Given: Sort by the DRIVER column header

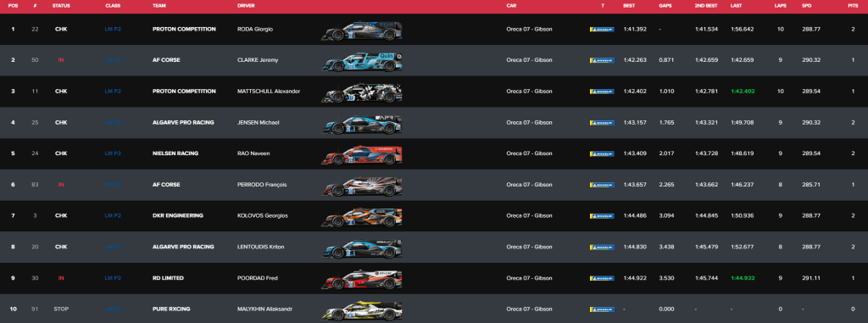Looking at the screenshot, I should tap(246, 6).
